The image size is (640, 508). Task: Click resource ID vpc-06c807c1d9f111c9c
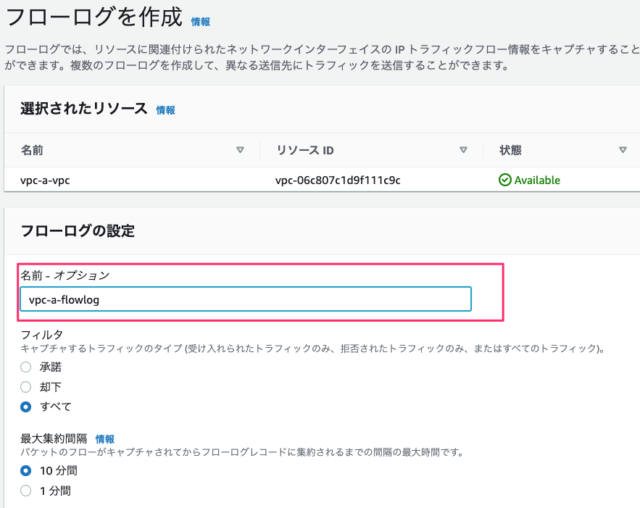pos(338,180)
